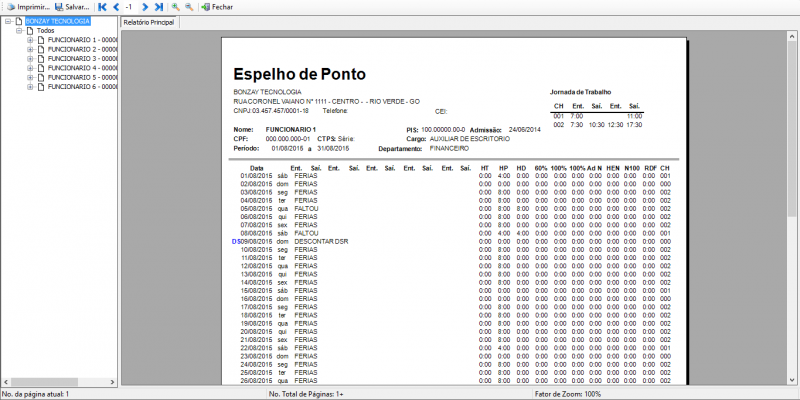Screen dimensions: 800x400
Task: Advance to the next page arrow
Action: 145,7
